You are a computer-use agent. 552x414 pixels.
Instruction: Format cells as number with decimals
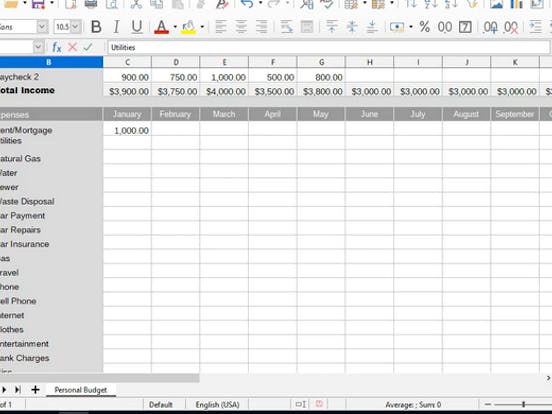click(x=445, y=27)
